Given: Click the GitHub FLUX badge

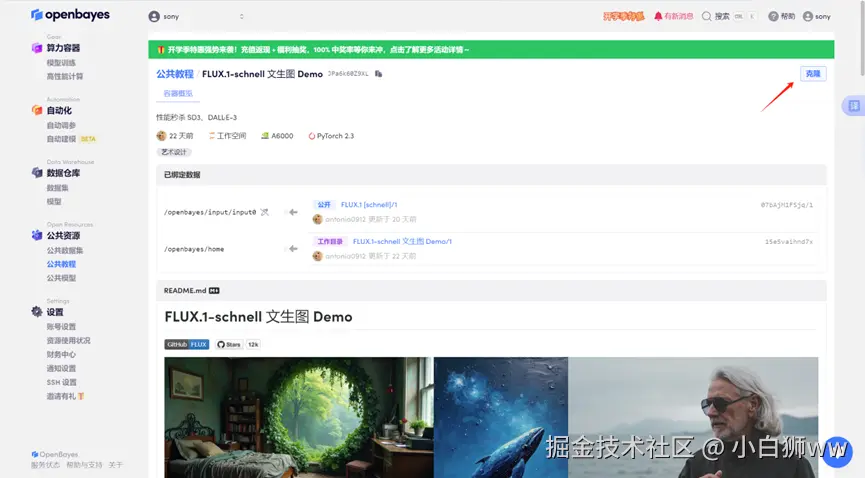Looking at the screenshot, I should (186, 344).
